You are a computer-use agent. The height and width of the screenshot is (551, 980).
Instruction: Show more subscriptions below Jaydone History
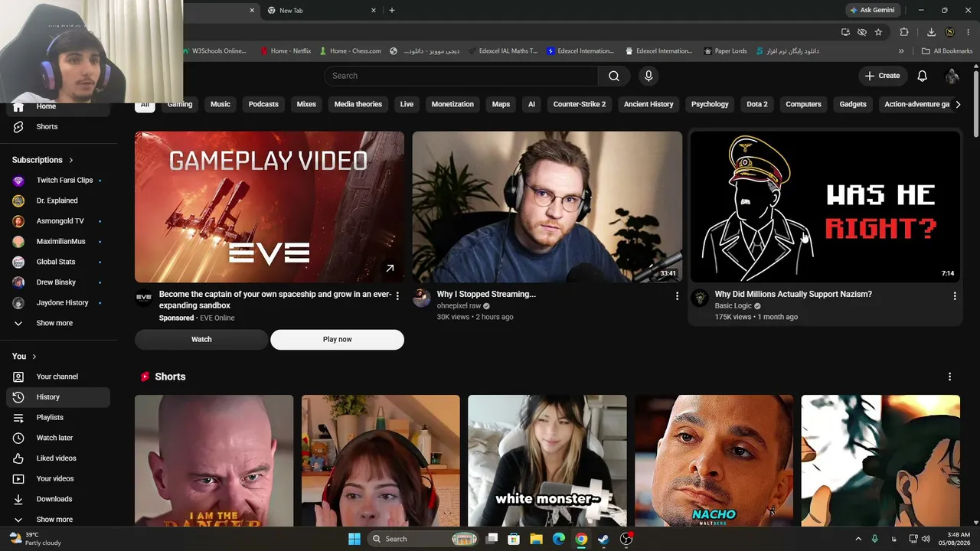click(58, 323)
